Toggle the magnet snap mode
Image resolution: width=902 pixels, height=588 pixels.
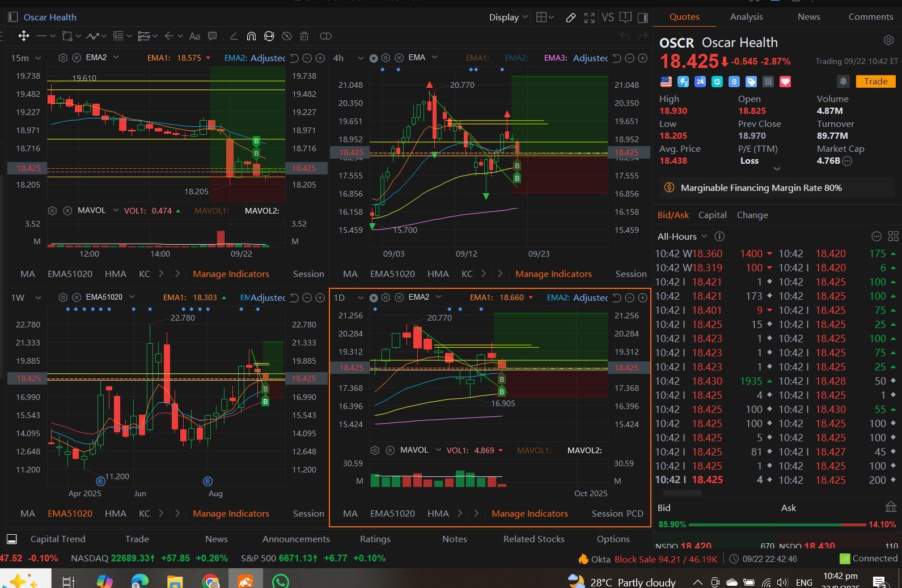(x=251, y=36)
